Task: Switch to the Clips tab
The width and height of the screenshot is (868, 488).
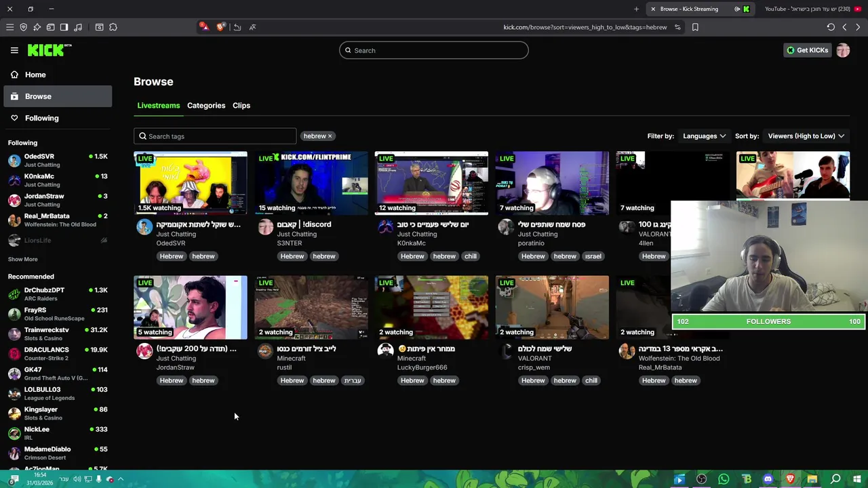Action: 241,106
